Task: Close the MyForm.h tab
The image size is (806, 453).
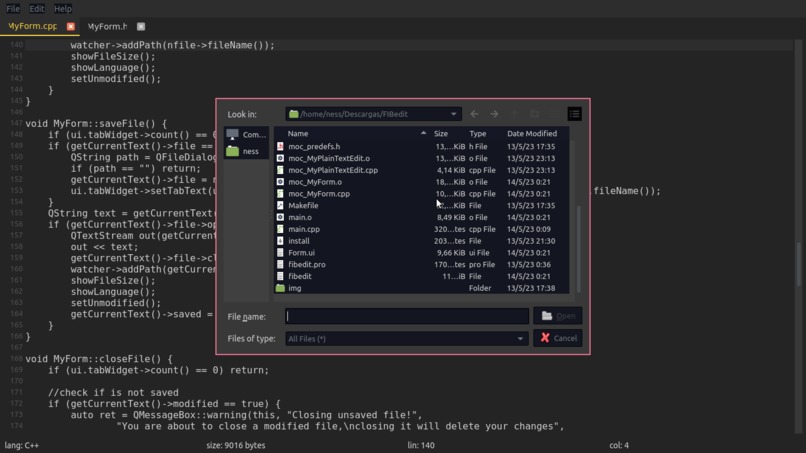Action: [x=141, y=26]
